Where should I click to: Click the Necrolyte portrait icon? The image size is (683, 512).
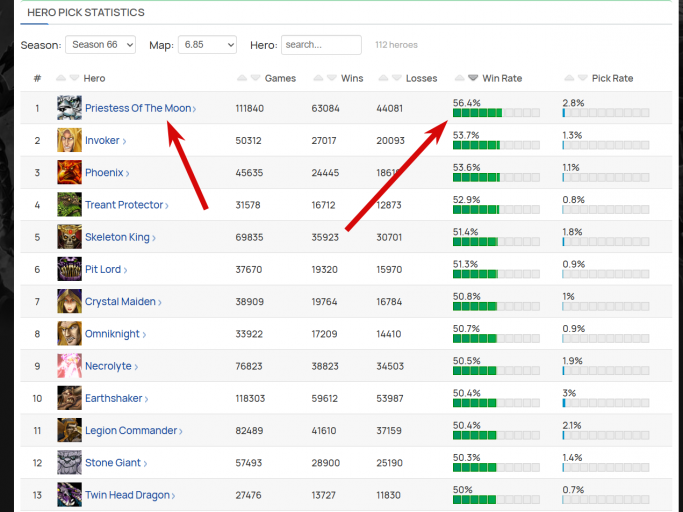tap(69, 366)
